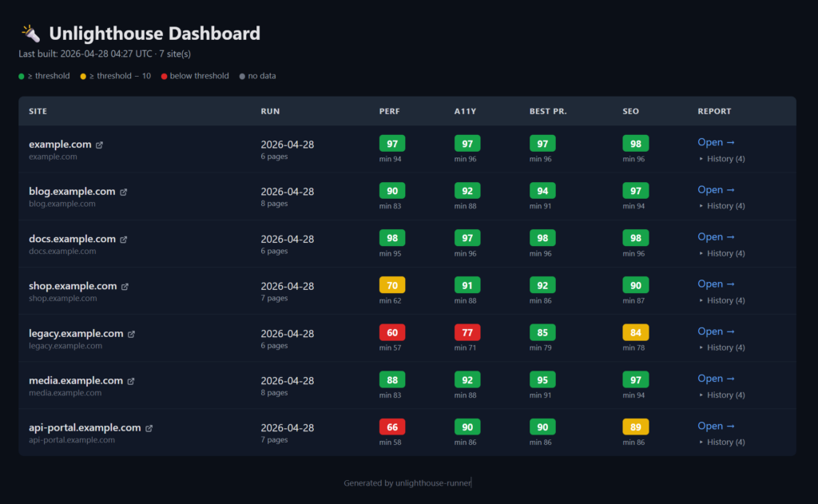
Task: Click the RUN column header
Action: click(270, 111)
